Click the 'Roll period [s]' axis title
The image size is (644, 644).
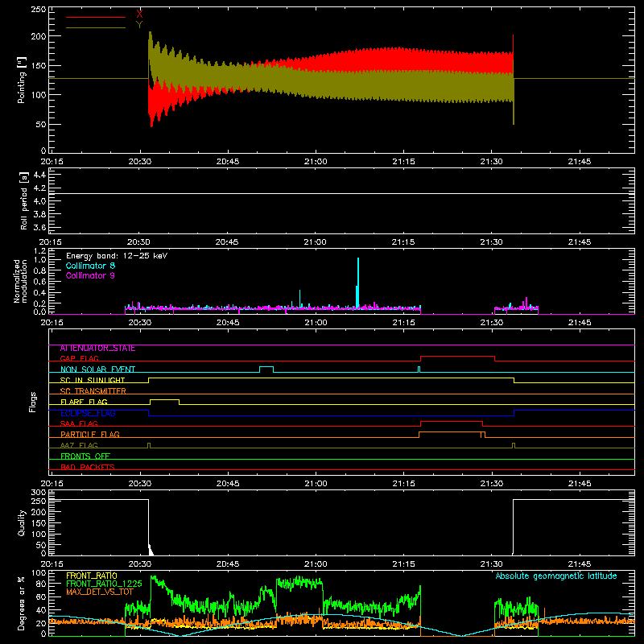[x=24, y=200]
